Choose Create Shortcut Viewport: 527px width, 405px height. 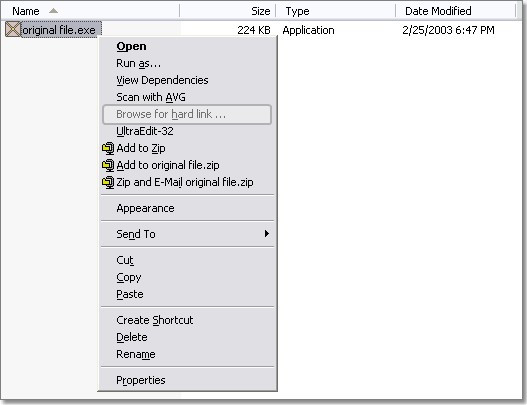(x=187, y=320)
